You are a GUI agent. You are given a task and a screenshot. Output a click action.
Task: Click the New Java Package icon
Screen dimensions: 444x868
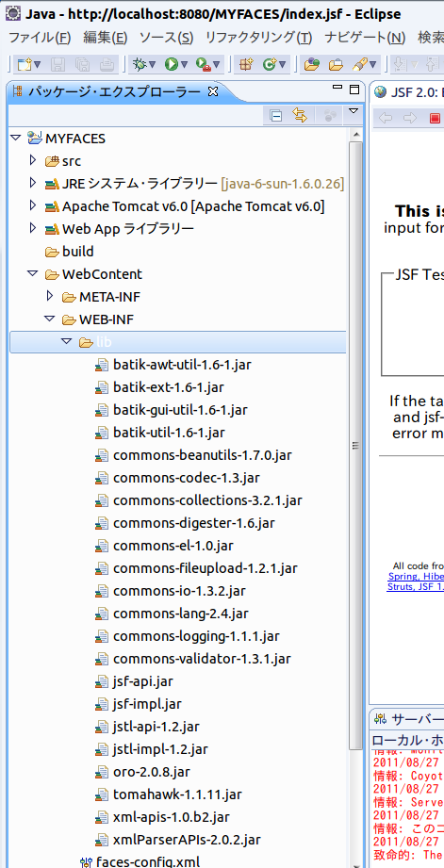pyautogui.click(x=246, y=65)
